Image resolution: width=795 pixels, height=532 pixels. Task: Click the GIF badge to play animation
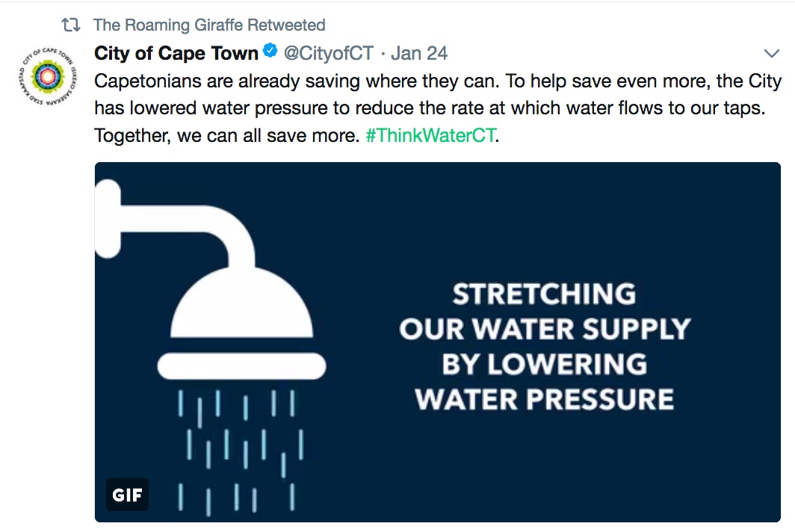pyautogui.click(x=127, y=495)
